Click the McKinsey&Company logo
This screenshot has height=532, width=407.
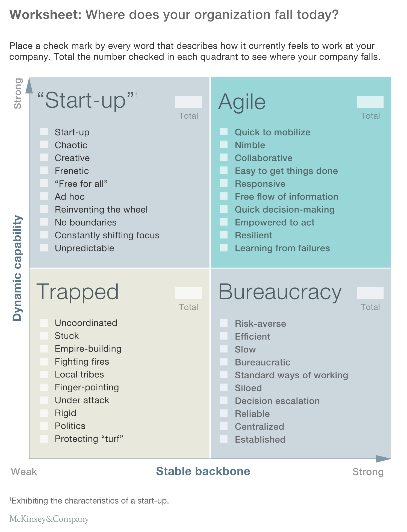(49, 519)
